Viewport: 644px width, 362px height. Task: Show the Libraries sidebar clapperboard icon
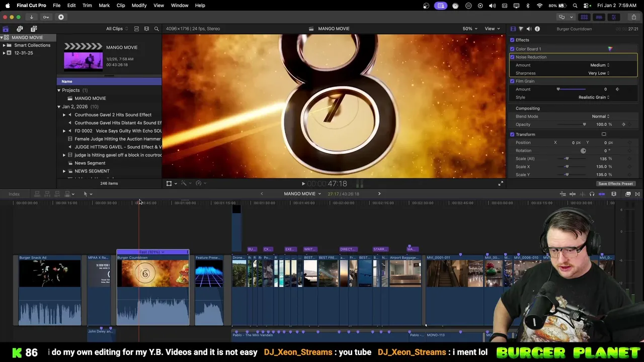[6, 29]
